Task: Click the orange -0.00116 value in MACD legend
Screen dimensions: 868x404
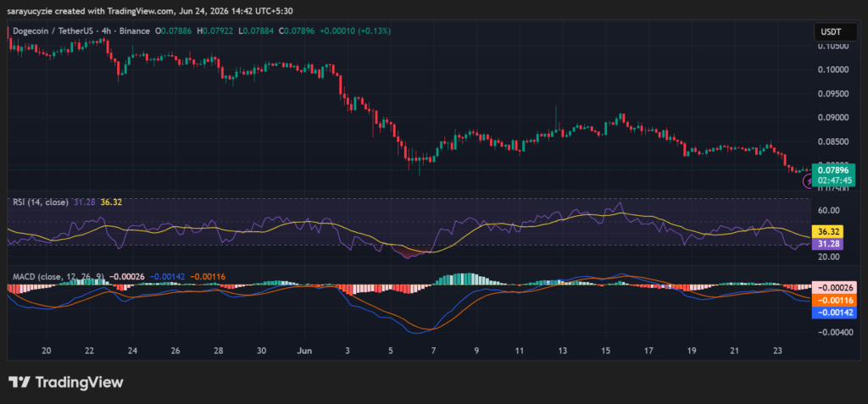Action: [208, 275]
